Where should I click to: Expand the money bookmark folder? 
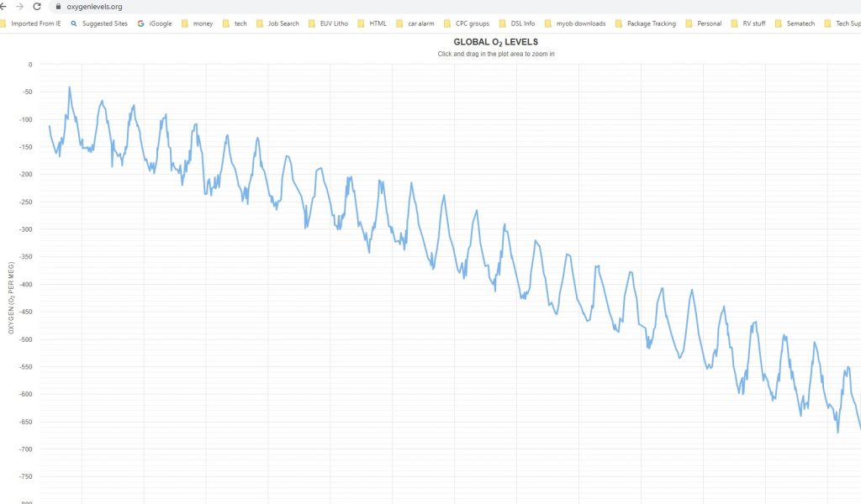tap(197, 24)
